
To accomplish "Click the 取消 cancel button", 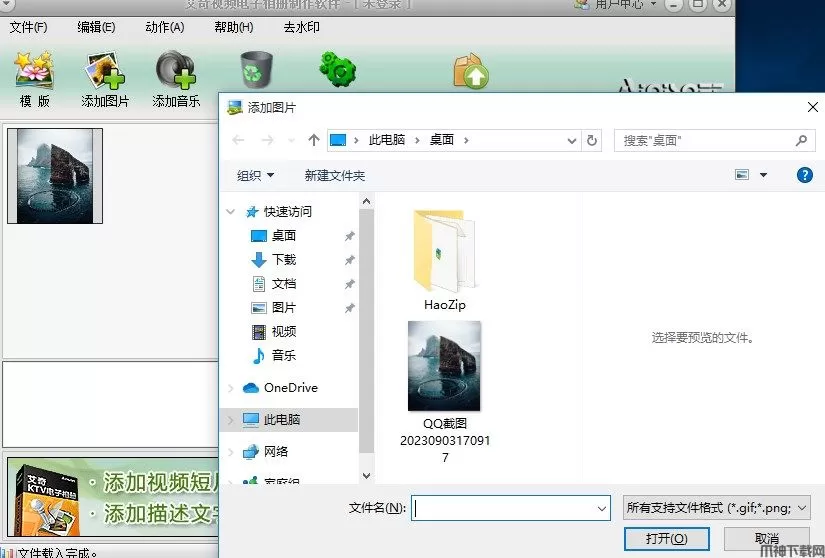I will coord(767,539).
